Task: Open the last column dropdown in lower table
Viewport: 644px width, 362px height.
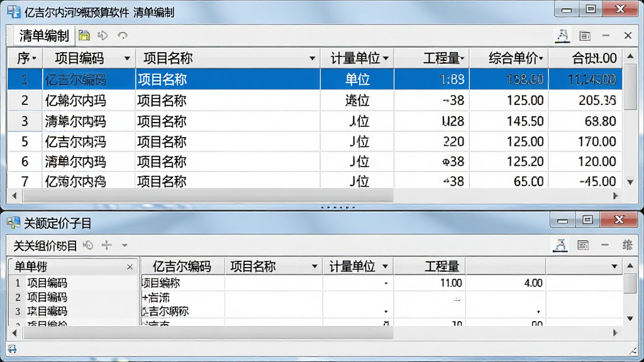Action: (x=614, y=266)
